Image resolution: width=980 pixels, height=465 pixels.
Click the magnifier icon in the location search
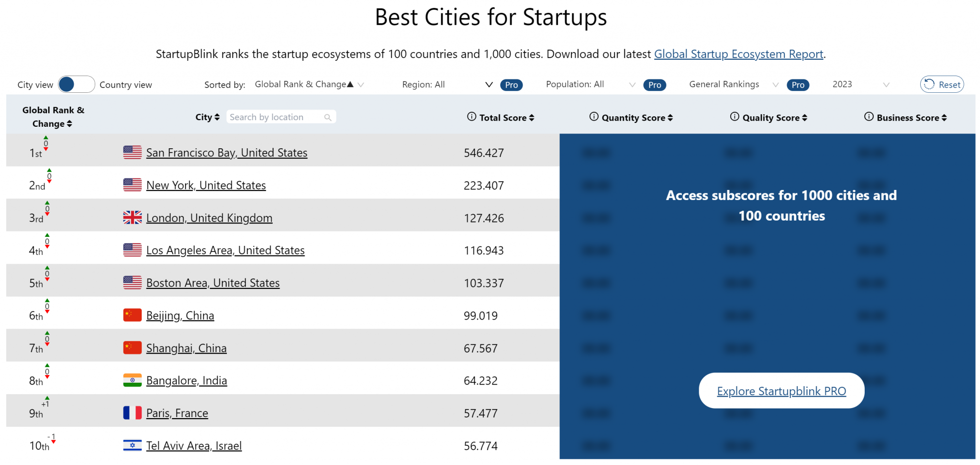pyautogui.click(x=328, y=117)
